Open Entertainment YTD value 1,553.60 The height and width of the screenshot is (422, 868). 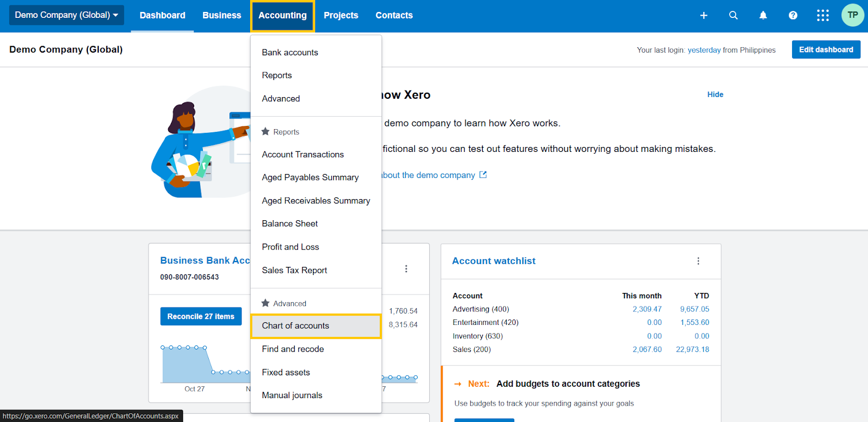point(694,322)
